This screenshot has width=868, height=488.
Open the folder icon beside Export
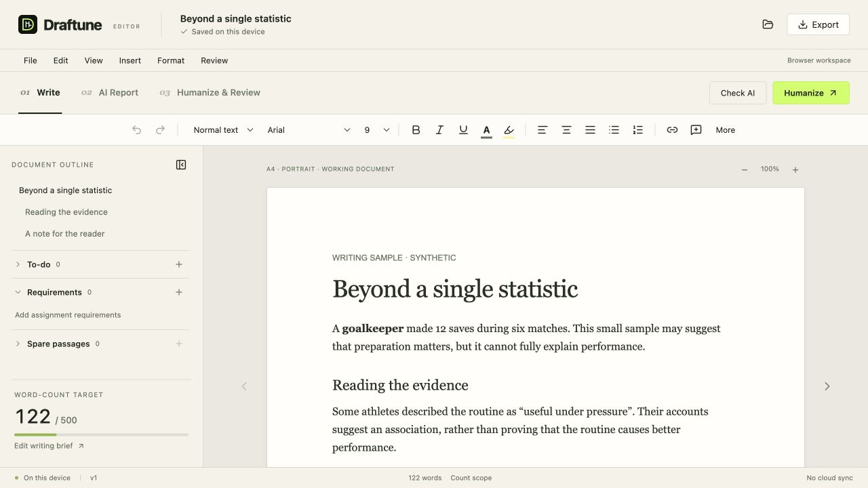[768, 24]
